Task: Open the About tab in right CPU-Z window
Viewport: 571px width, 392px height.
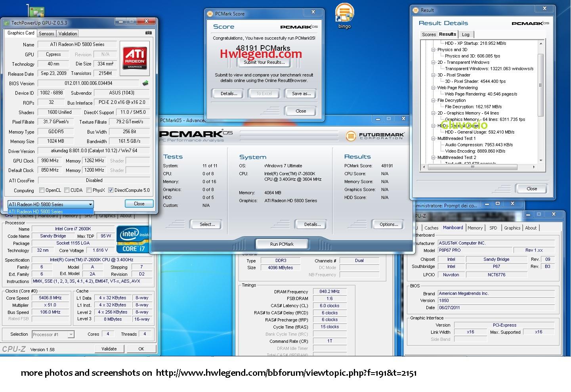Action: point(531,228)
